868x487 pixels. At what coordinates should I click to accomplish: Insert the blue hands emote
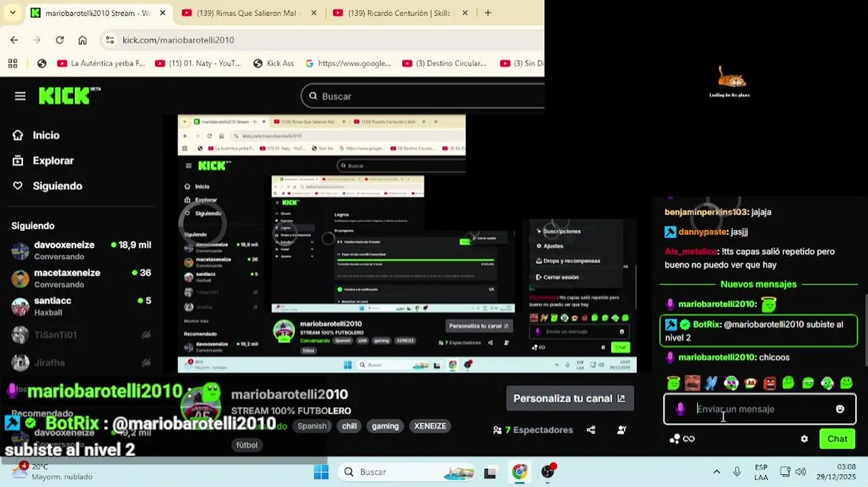click(711, 383)
